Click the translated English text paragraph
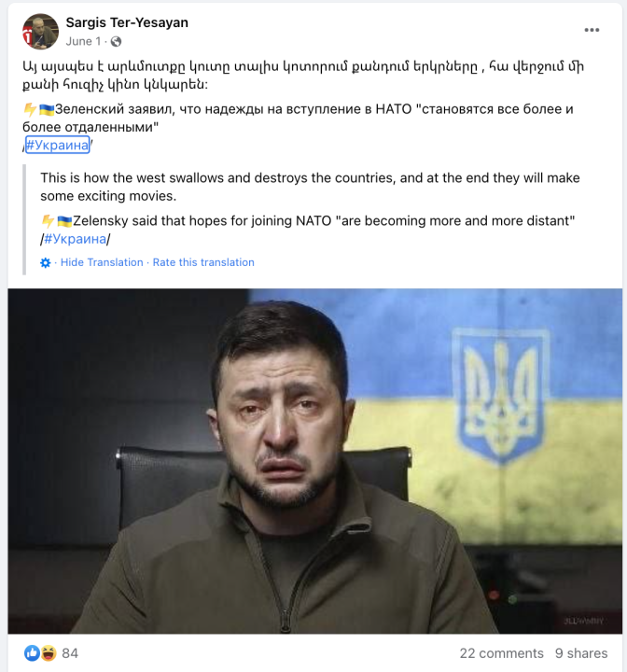This screenshot has width=627, height=672. (310, 187)
